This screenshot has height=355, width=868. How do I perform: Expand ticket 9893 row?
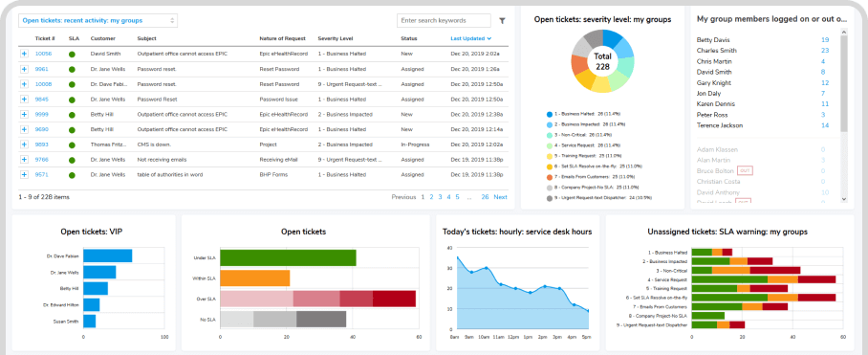(24, 144)
